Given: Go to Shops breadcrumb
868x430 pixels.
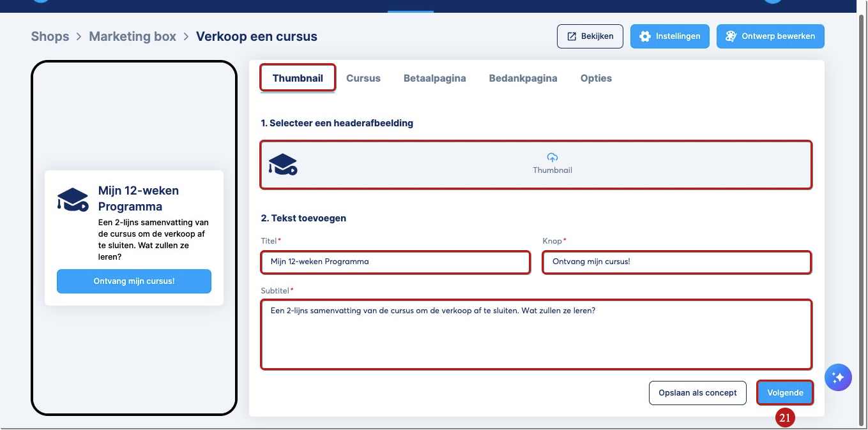Looking at the screenshot, I should (x=50, y=36).
